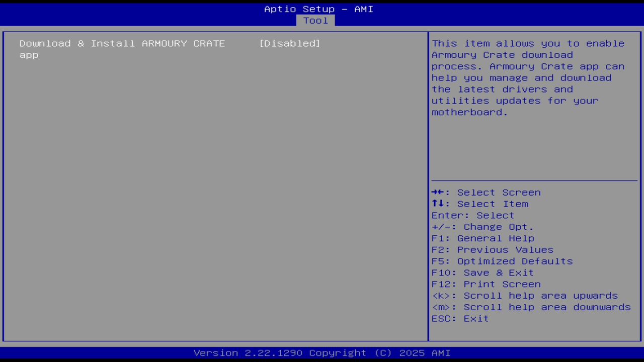Screen dimensions: 644x362
Task: Click the Aptio Setup title bar
Action: 318,9
